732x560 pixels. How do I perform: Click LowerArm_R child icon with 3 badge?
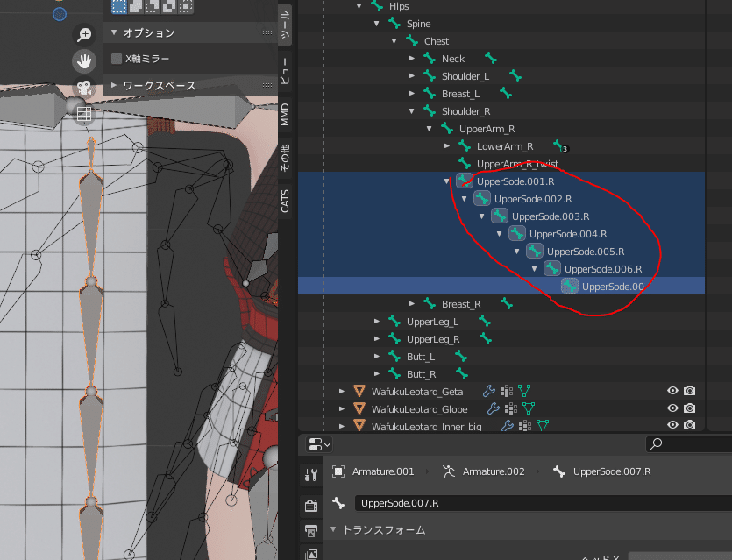coord(559,145)
